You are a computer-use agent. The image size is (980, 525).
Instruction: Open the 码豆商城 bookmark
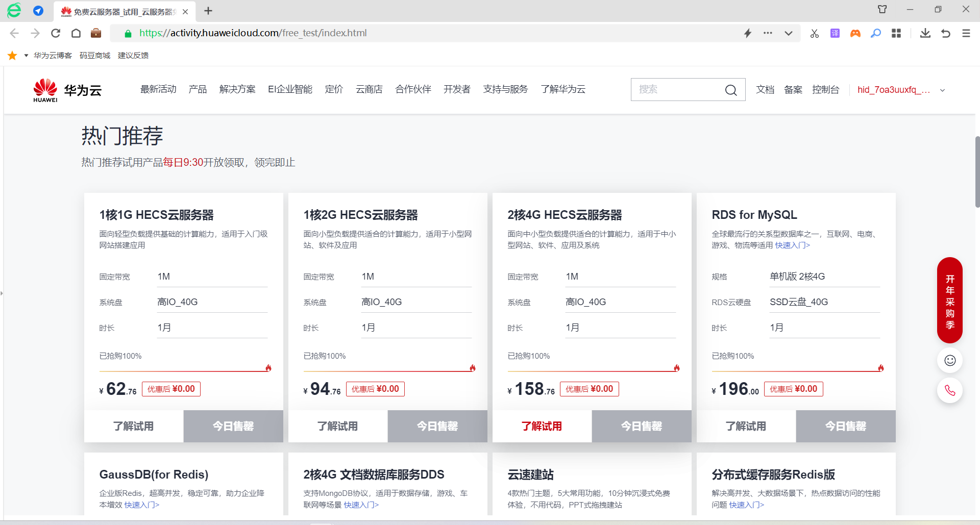[95, 56]
